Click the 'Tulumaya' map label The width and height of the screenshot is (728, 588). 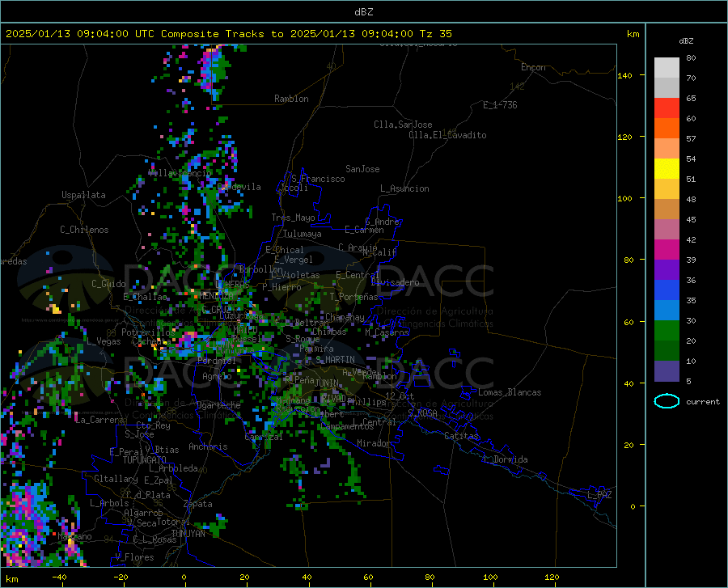coord(303,234)
